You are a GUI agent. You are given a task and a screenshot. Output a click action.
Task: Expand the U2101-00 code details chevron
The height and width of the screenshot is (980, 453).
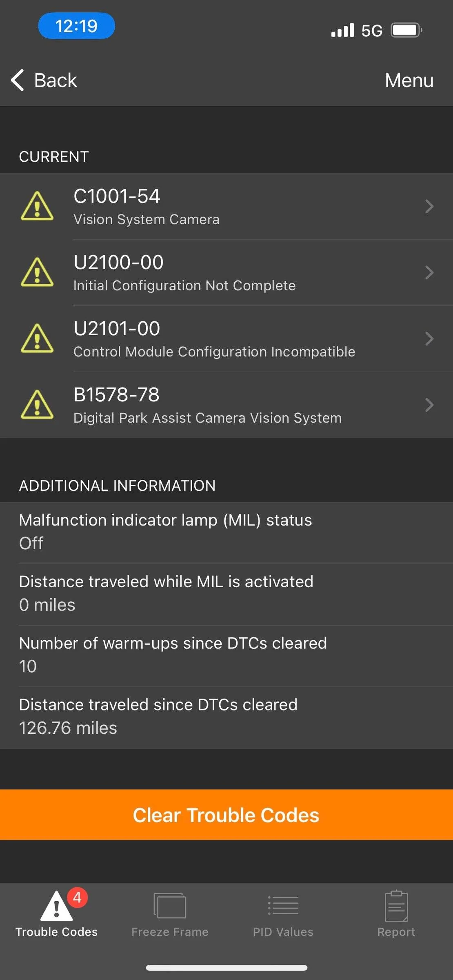(x=429, y=339)
